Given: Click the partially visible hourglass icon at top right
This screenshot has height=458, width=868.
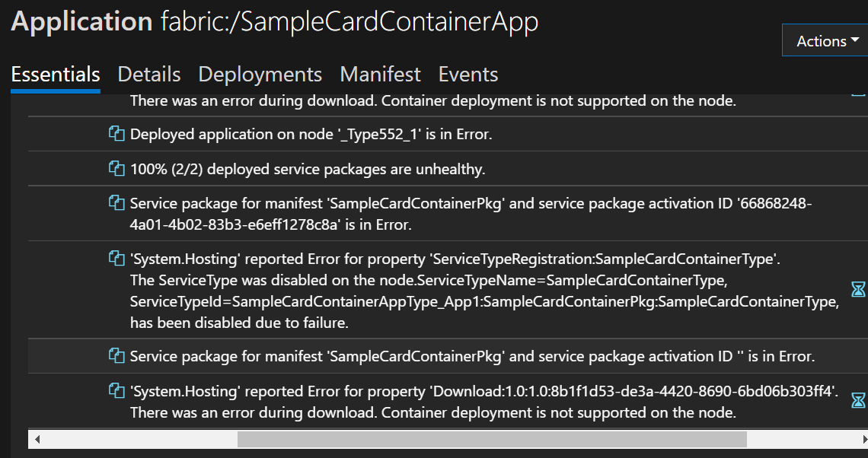Looking at the screenshot, I should [x=860, y=95].
